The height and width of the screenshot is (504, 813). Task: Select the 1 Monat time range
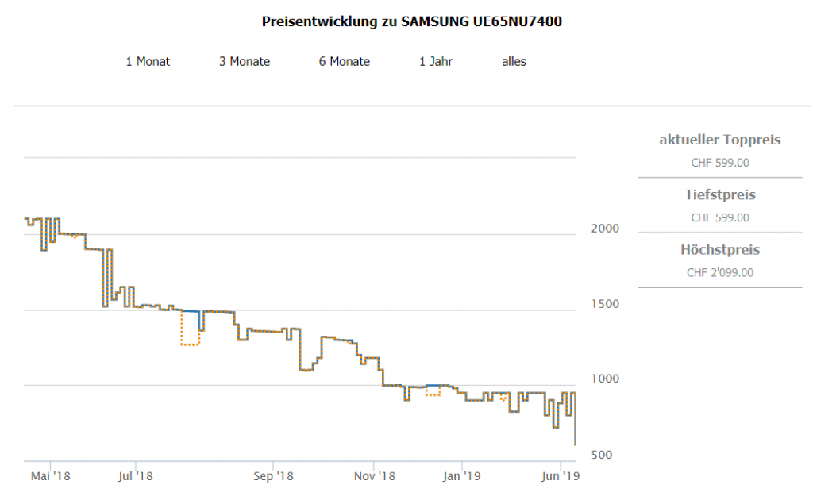[148, 62]
